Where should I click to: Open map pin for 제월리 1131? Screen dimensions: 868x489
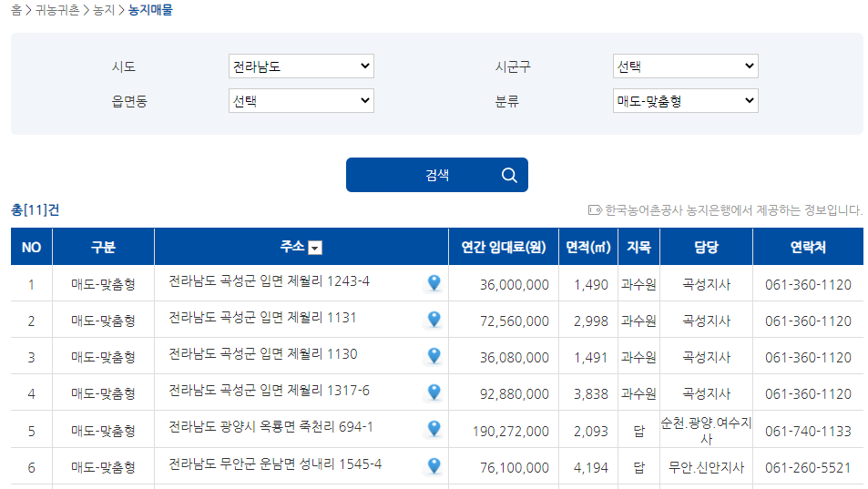[x=434, y=320]
